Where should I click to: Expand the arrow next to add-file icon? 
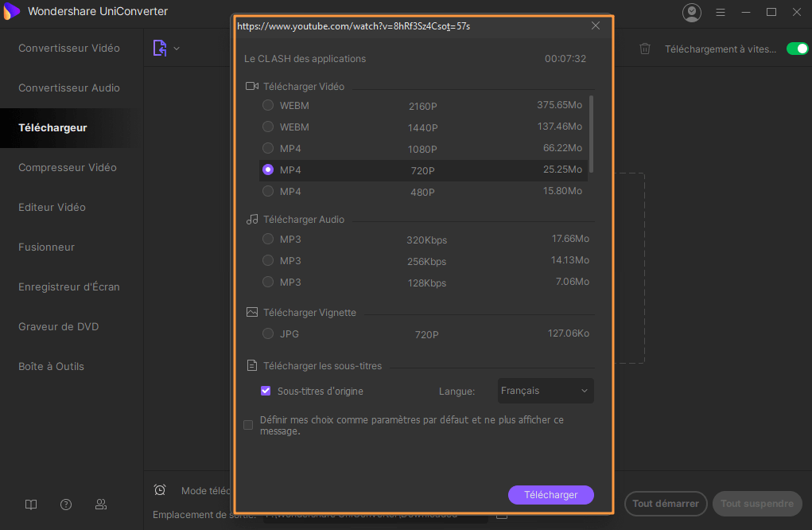[x=177, y=49]
